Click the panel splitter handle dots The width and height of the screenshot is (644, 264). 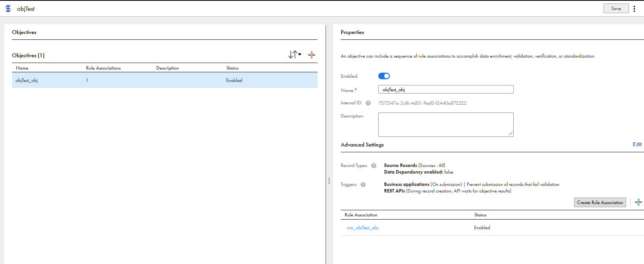(329, 181)
